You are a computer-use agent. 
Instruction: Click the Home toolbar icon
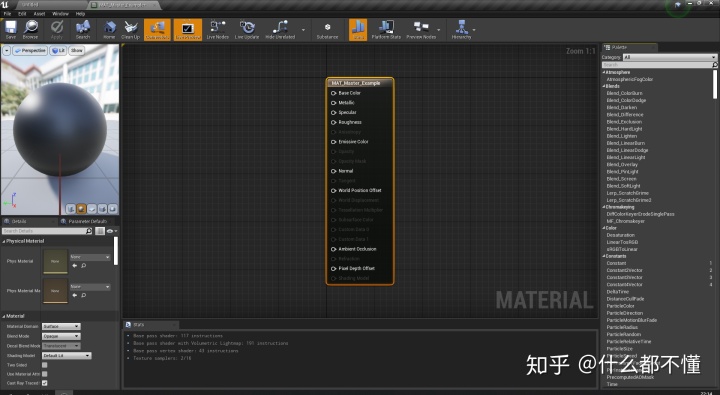(109, 30)
